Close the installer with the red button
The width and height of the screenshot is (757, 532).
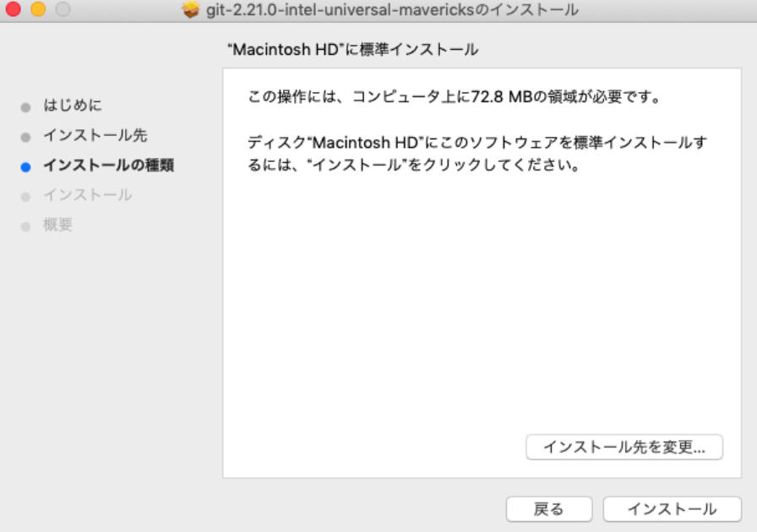point(13,9)
